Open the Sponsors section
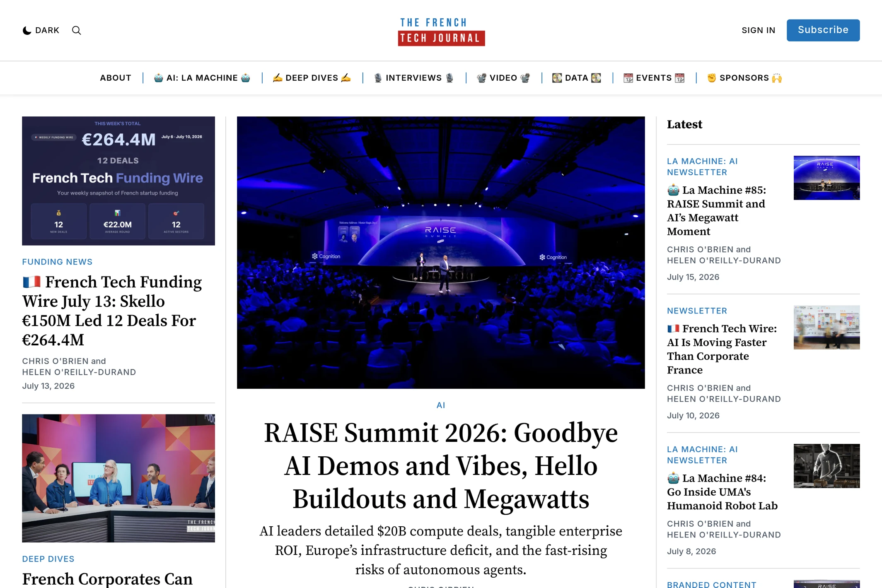 click(744, 78)
